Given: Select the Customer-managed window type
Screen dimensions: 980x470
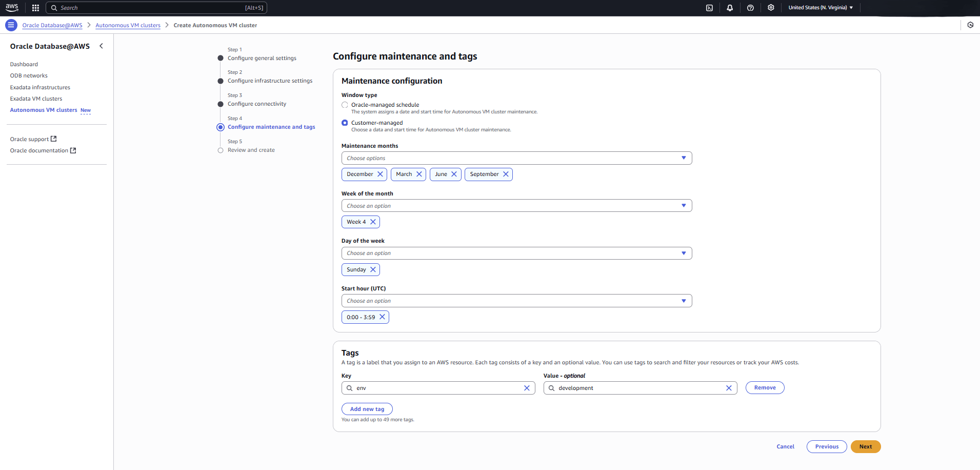Looking at the screenshot, I should point(345,123).
